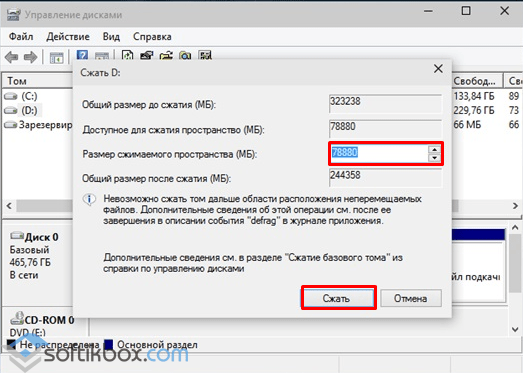The height and width of the screenshot is (373, 523).
Task: Click the refresh document toolbar icon
Action: pyautogui.click(x=127, y=55)
